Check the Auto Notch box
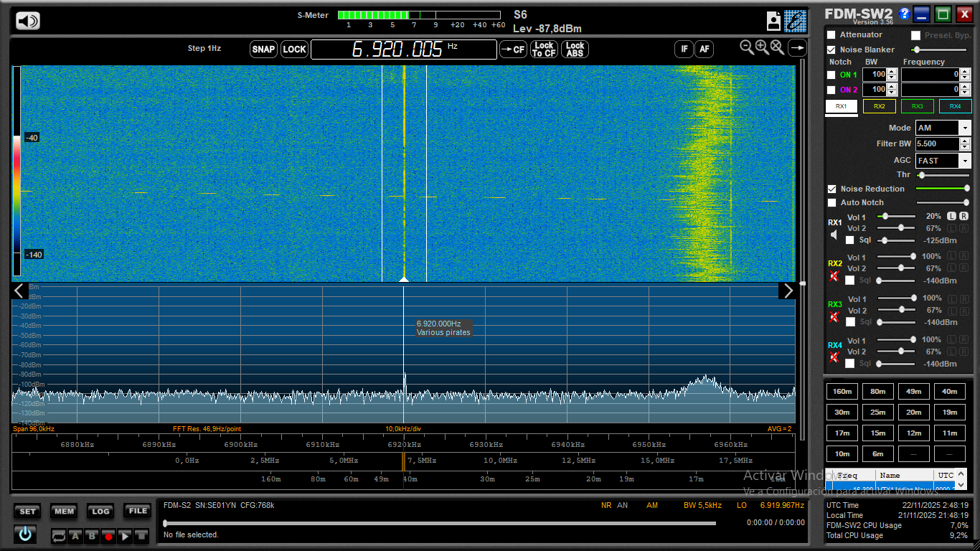 pos(831,202)
